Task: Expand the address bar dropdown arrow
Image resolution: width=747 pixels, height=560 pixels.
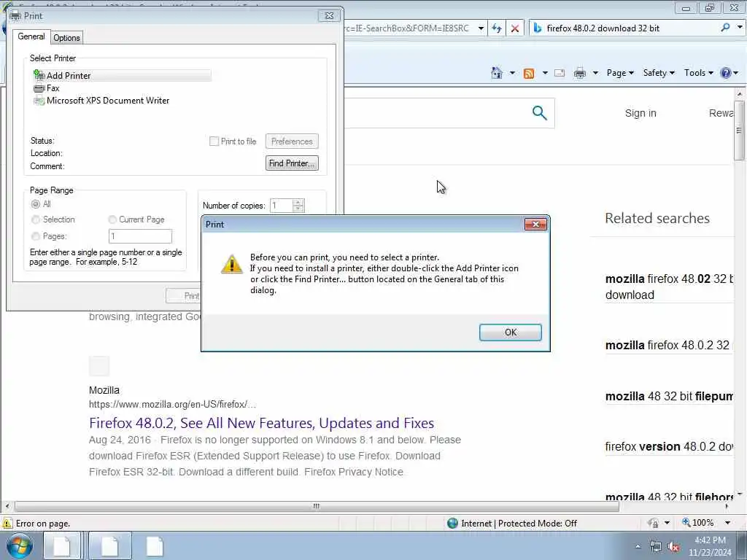Action: coord(481,28)
